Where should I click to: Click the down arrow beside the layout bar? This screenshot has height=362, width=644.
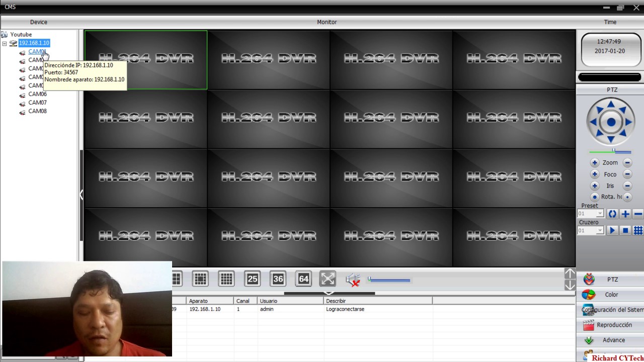tap(570, 285)
